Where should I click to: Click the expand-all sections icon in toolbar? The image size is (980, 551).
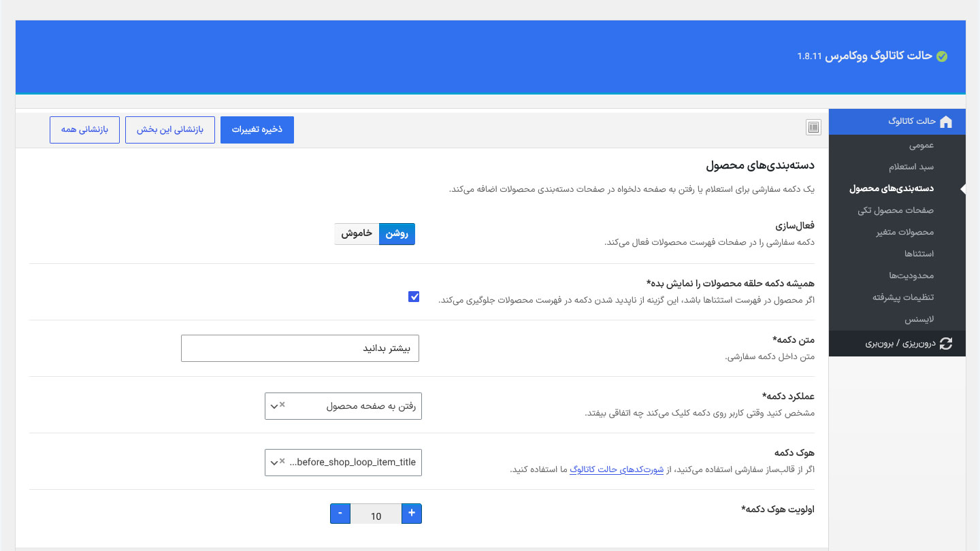813,127
